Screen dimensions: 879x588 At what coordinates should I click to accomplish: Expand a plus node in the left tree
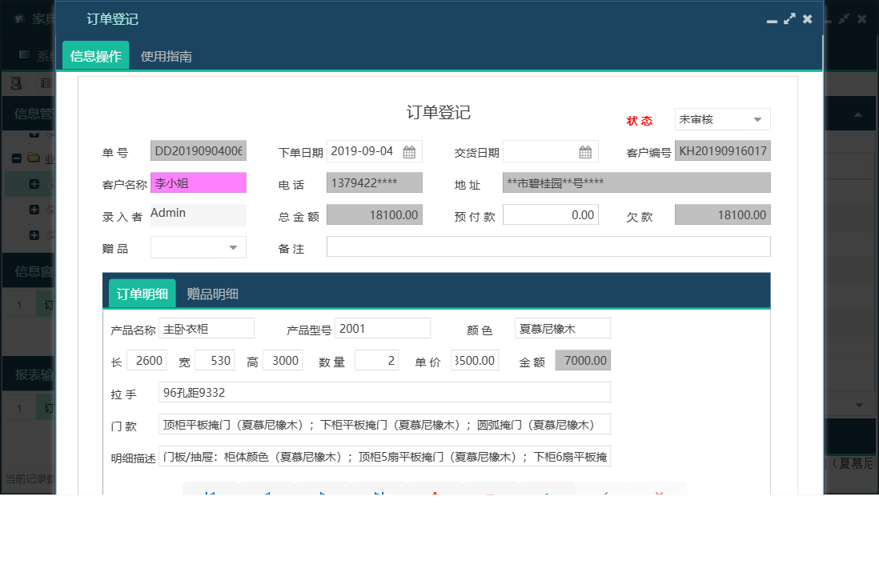coord(34,183)
